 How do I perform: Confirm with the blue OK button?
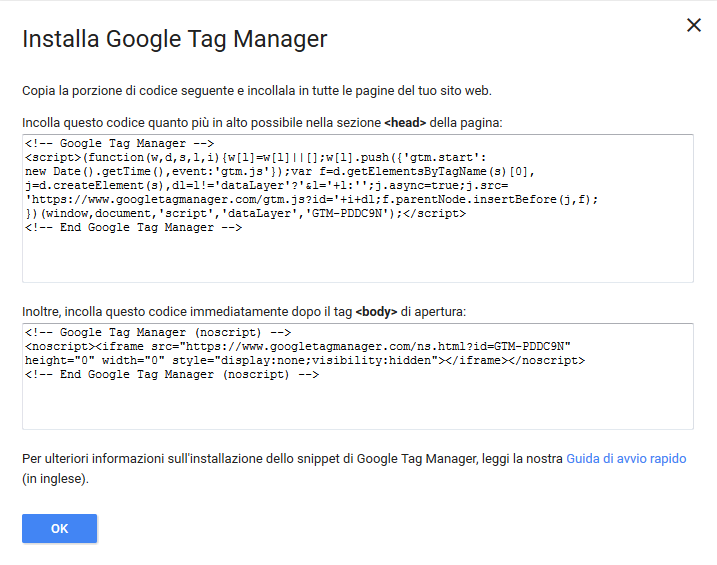[x=59, y=528]
